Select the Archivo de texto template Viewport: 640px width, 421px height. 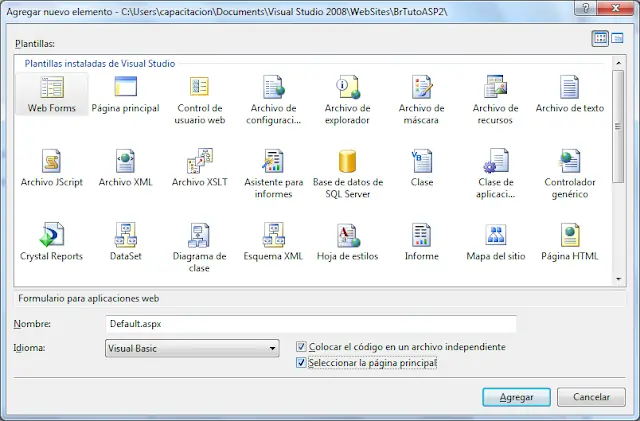[x=569, y=94]
